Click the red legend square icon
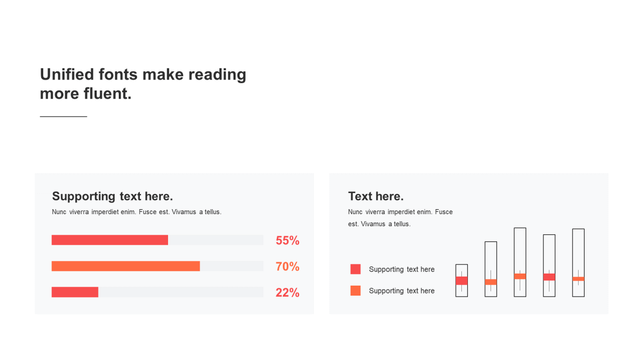The image size is (644, 362). click(356, 269)
